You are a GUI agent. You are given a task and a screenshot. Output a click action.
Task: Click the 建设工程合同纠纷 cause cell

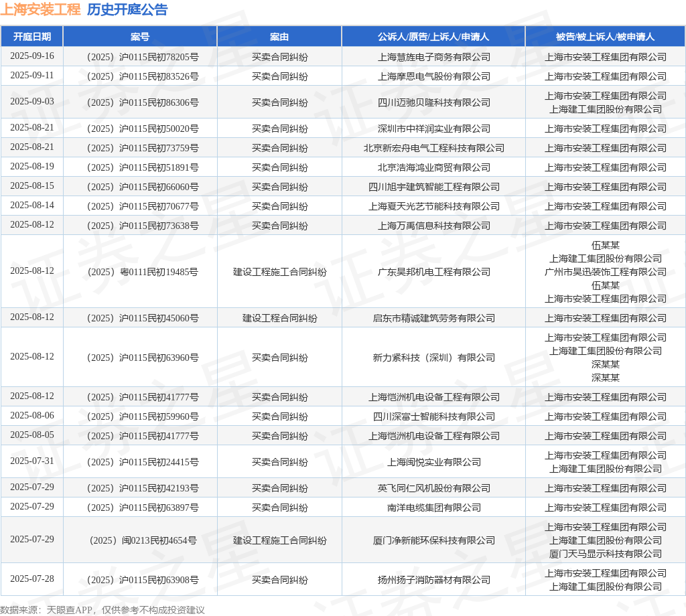(x=279, y=318)
